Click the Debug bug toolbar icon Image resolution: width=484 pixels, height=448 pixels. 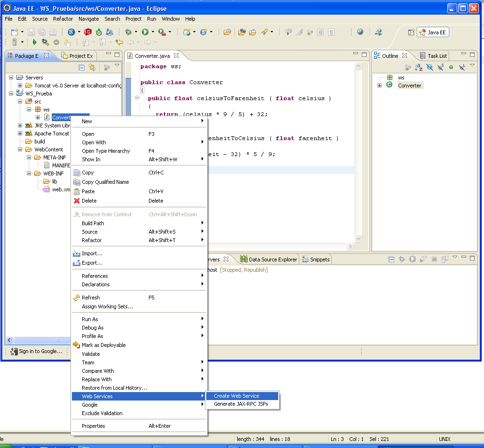128,32
